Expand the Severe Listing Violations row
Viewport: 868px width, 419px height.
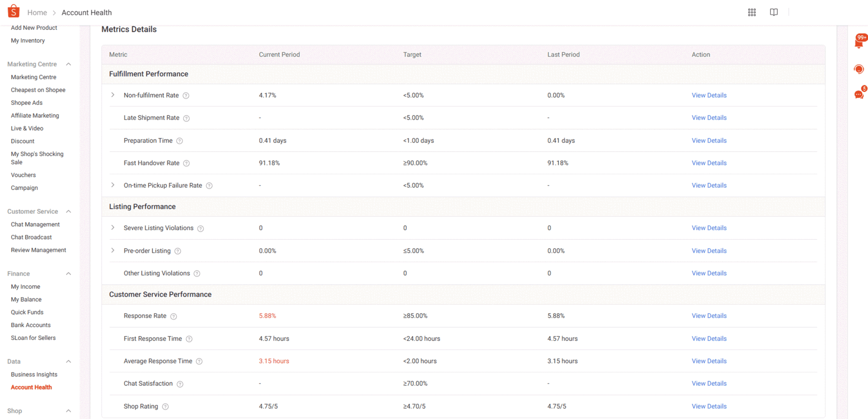click(113, 228)
